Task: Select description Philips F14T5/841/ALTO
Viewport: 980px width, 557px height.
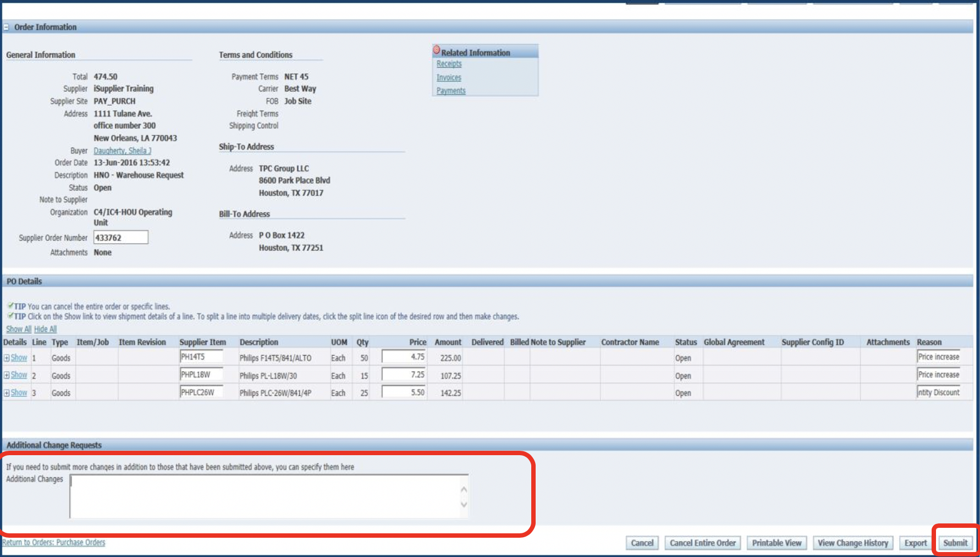Action: point(275,358)
